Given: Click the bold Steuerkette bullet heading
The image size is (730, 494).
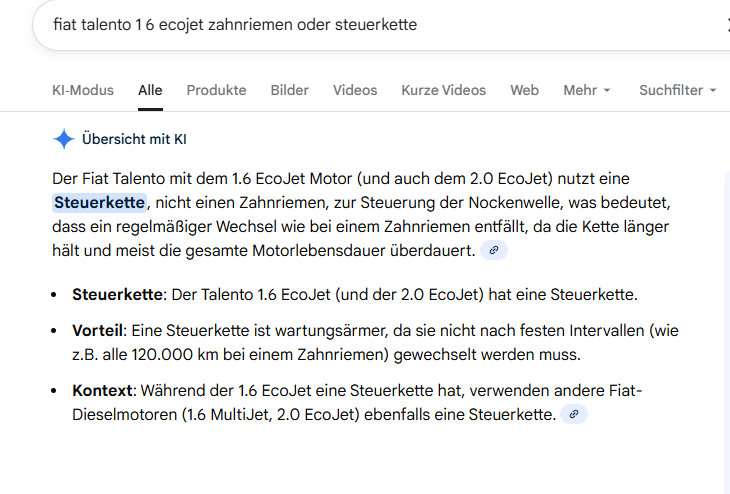Looking at the screenshot, I should [x=117, y=295].
